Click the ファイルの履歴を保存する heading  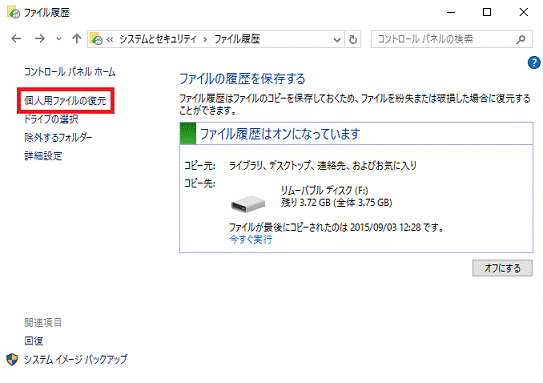pyautogui.click(x=242, y=79)
